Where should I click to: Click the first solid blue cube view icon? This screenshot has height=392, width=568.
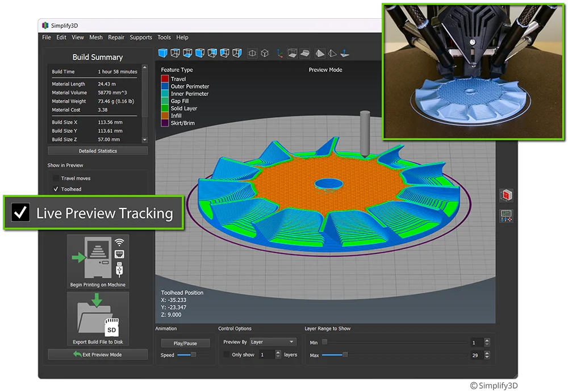tap(162, 53)
